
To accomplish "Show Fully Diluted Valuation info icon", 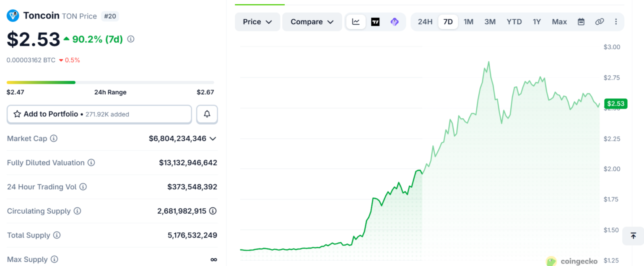I will (91, 163).
